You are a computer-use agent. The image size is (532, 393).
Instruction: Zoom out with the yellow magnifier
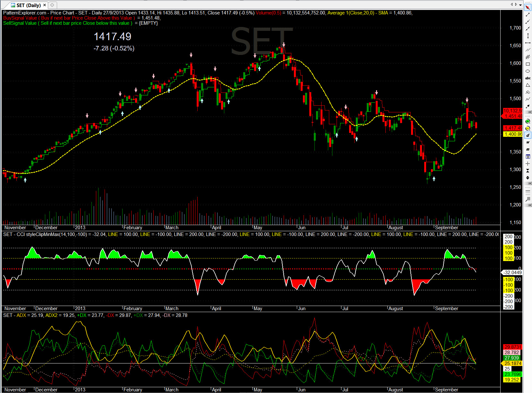pos(528,128)
